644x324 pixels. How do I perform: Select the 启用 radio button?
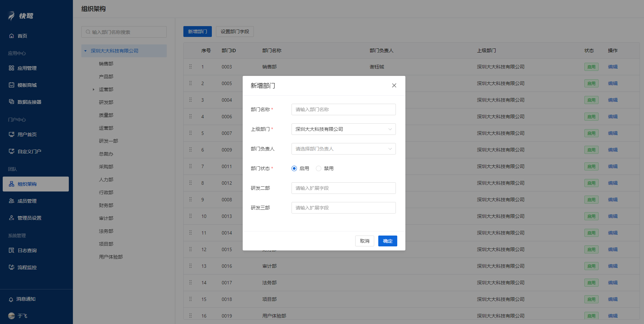point(294,168)
